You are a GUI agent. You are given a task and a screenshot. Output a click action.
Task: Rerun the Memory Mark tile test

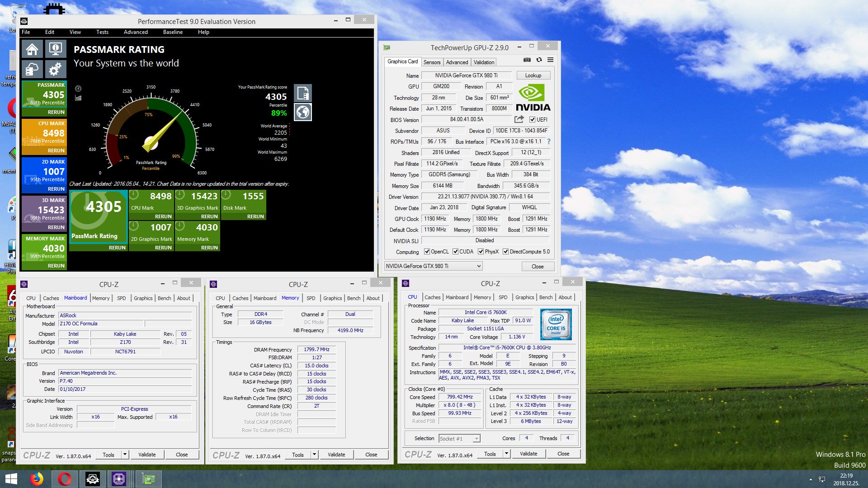(x=209, y=248)
